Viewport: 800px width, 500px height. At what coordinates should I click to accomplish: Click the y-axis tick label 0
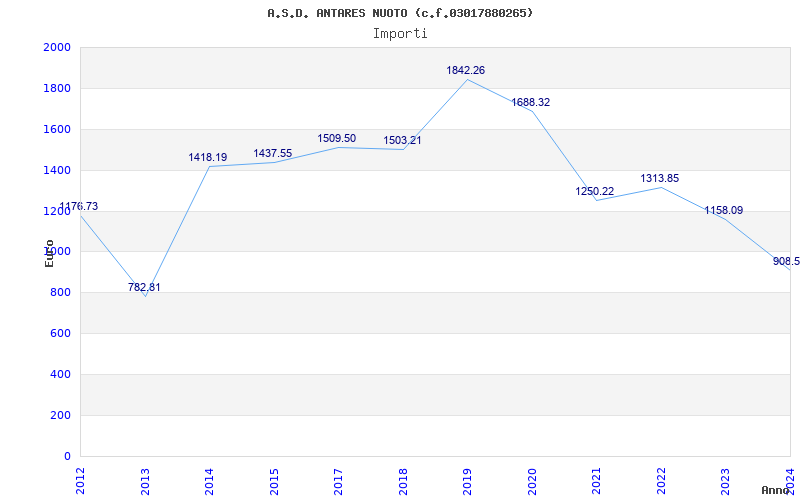67,456
